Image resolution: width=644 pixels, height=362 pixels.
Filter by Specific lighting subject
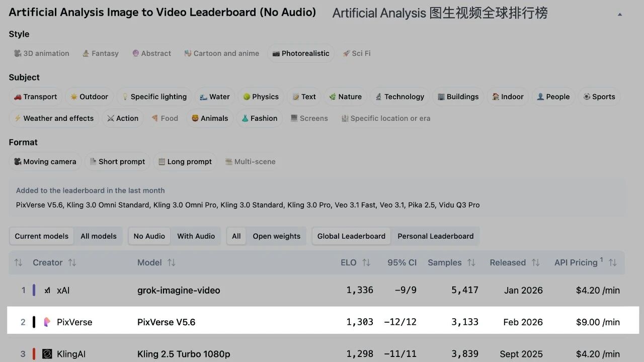[x=154, y=97]
